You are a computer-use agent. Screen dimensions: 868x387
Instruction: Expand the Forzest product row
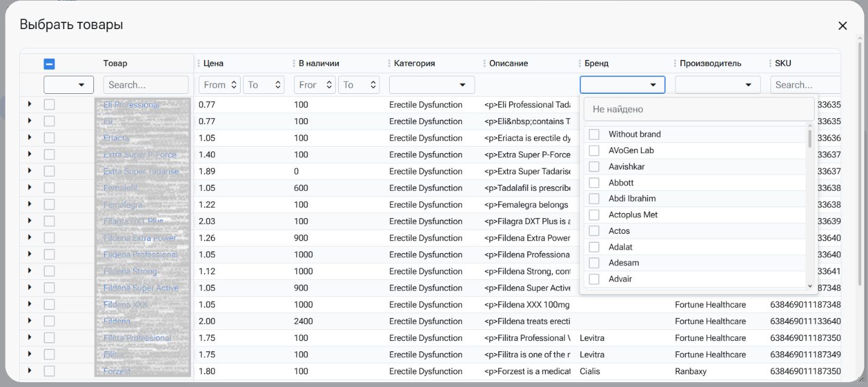point(29,371)
